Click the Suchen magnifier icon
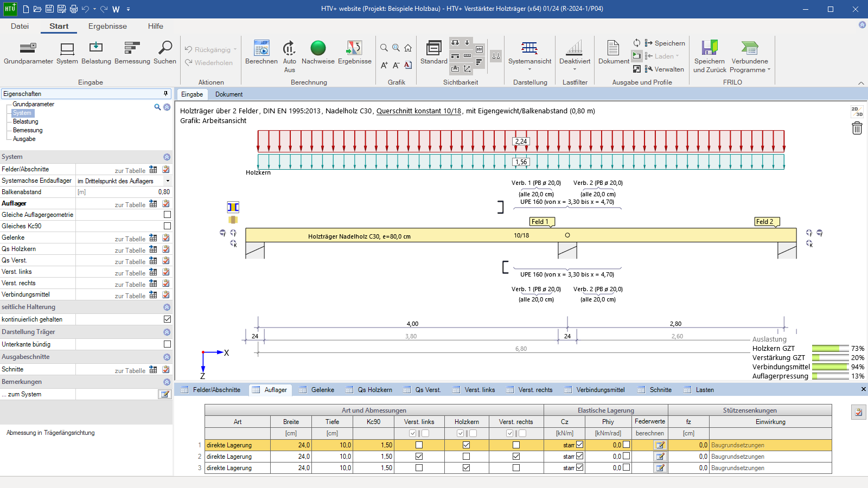Viewport: 868px width, 488px height. (165, 48)
